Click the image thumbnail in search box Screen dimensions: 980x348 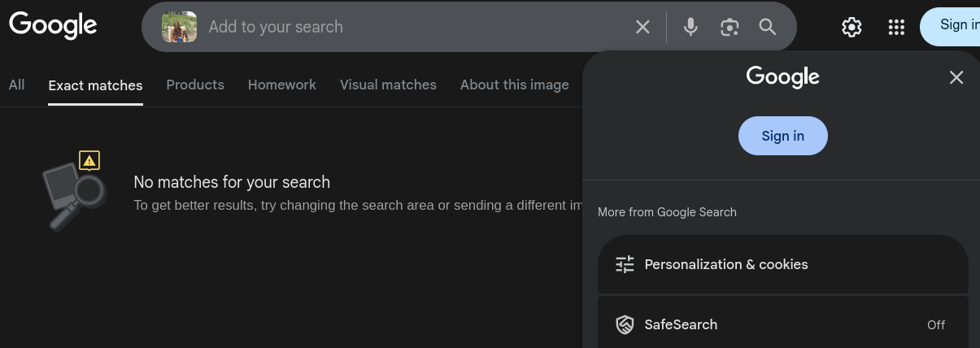(x=179, y=27)
